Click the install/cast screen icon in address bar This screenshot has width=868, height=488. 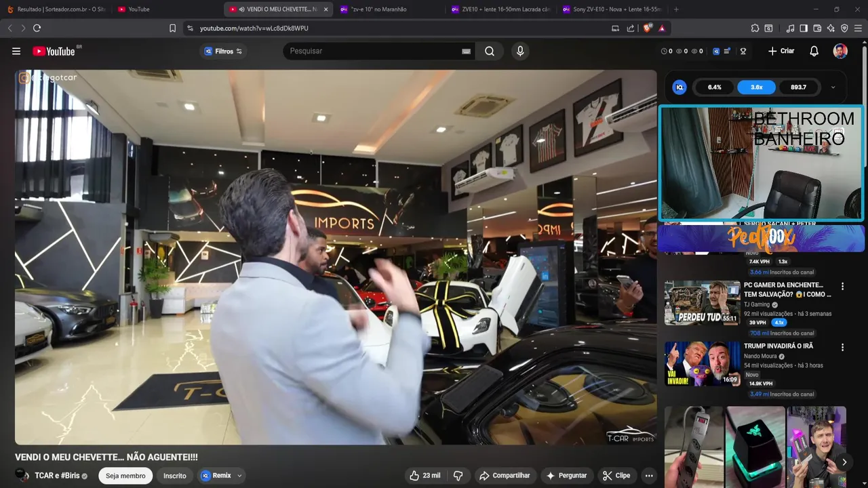[x=615, y=28]
